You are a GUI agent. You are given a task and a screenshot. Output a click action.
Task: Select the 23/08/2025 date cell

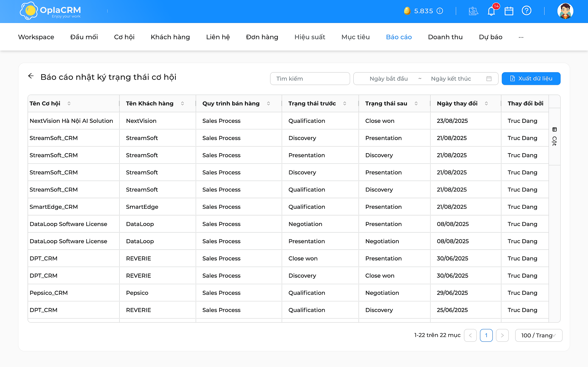pos(465,121)
